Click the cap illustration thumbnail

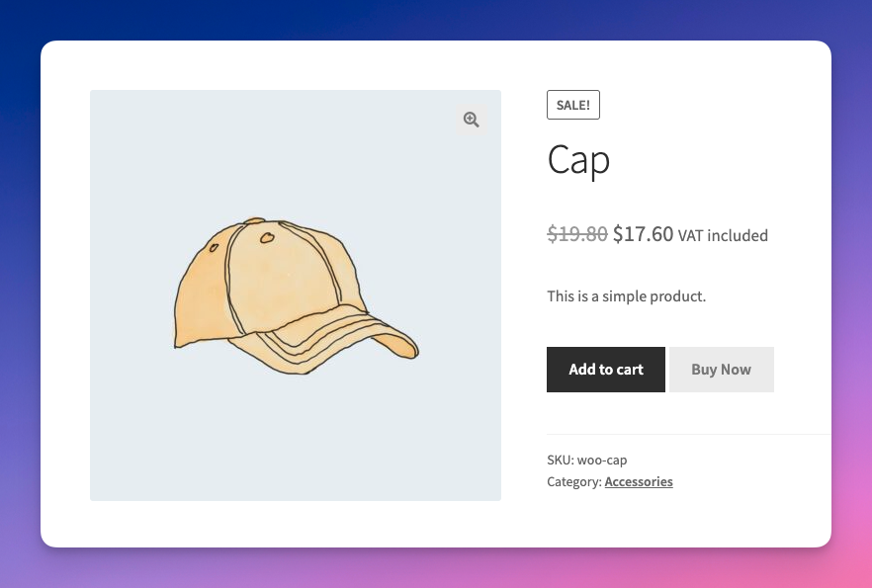[x=295, y=294]
